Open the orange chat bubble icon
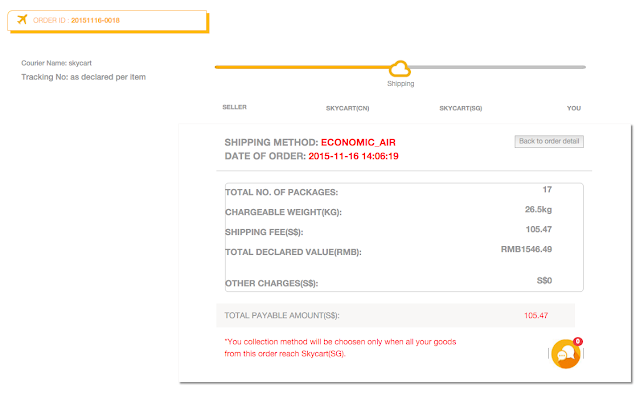This screenshot has height=394, width=640. (566, 354)
